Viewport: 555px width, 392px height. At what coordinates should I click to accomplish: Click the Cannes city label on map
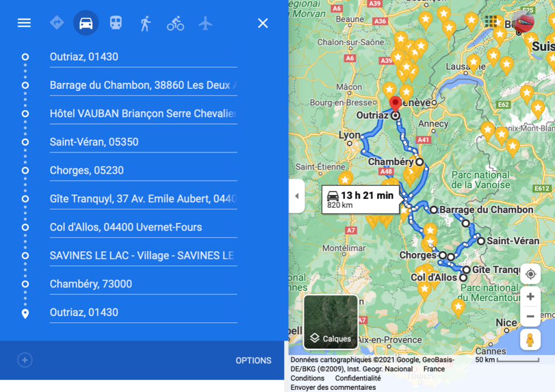tap(491, 351)
